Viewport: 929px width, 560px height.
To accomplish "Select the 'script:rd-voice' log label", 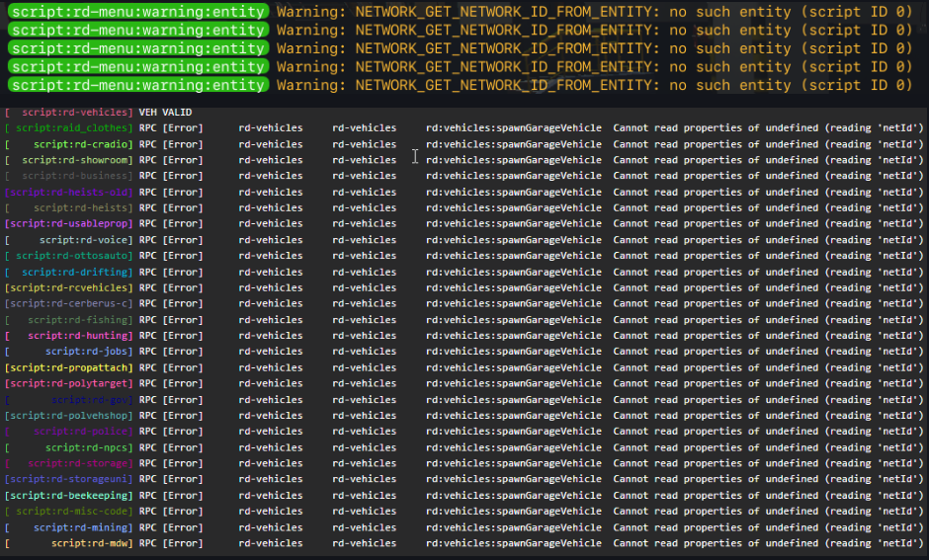I will [69, 240].
